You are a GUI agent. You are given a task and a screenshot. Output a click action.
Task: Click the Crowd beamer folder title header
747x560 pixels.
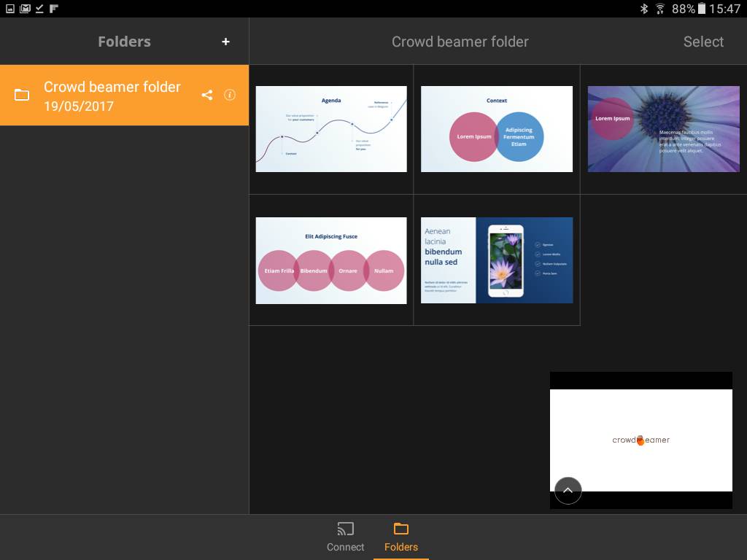coord(460,42)
